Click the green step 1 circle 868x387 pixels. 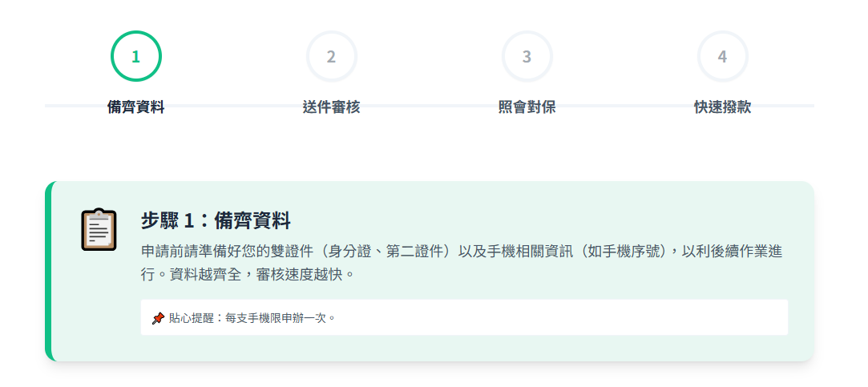[x=136, y=56]
